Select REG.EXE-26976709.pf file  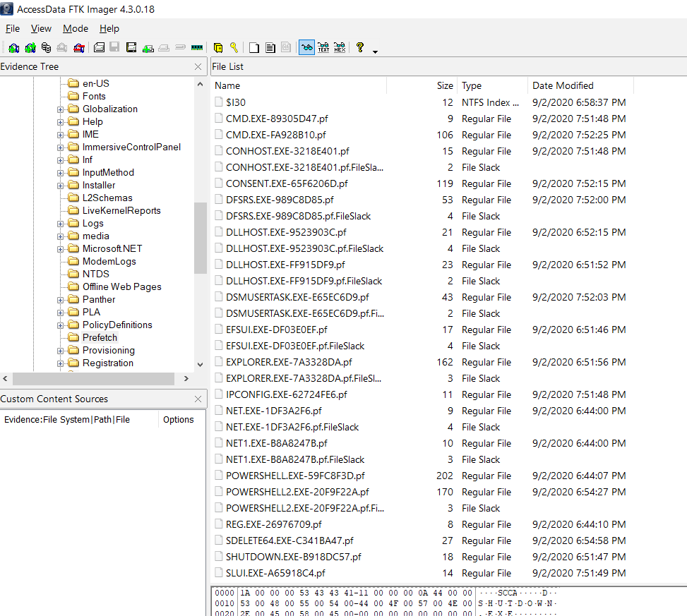274,524
